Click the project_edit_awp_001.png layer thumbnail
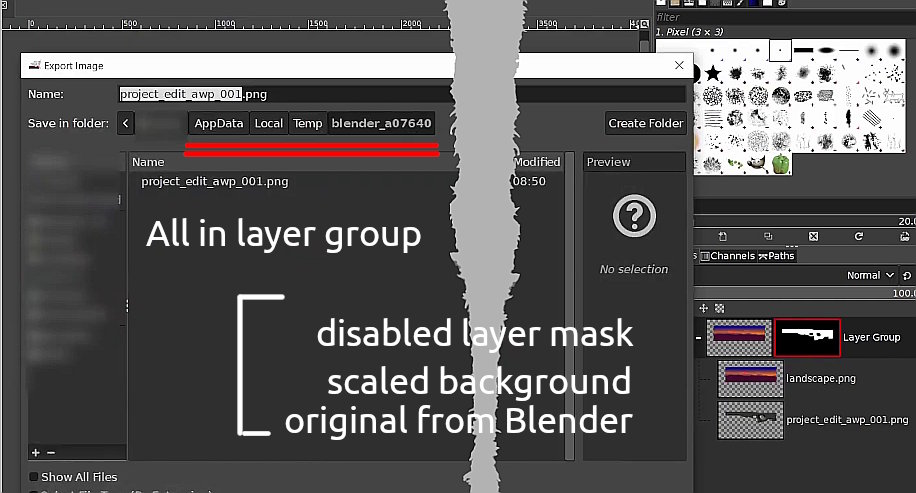Screen dimensions: 916x493 click(750, 419)
